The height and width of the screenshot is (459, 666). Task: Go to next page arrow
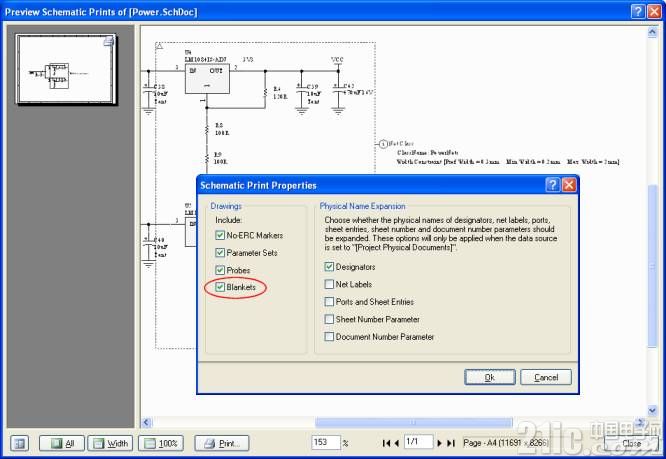[x=440, y=443]
